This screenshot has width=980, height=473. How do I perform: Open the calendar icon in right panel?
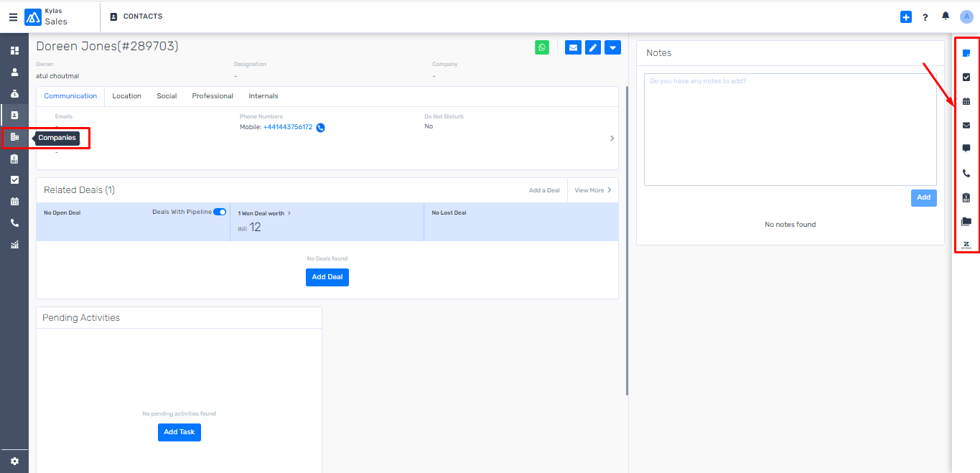pos(966,101)
